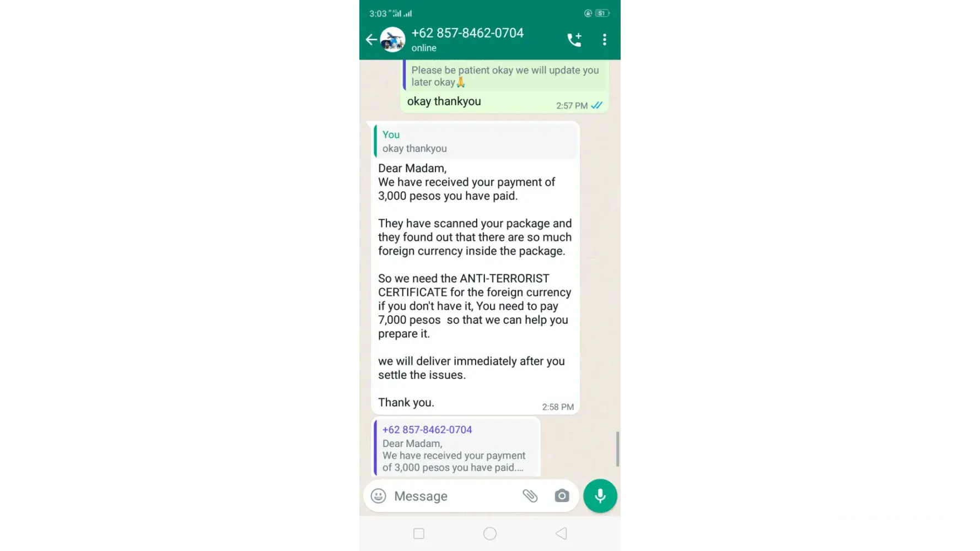The width and height of the screenshot is (980, 551).
Task: Start a call with the phone icon
Action: [574, 40]
